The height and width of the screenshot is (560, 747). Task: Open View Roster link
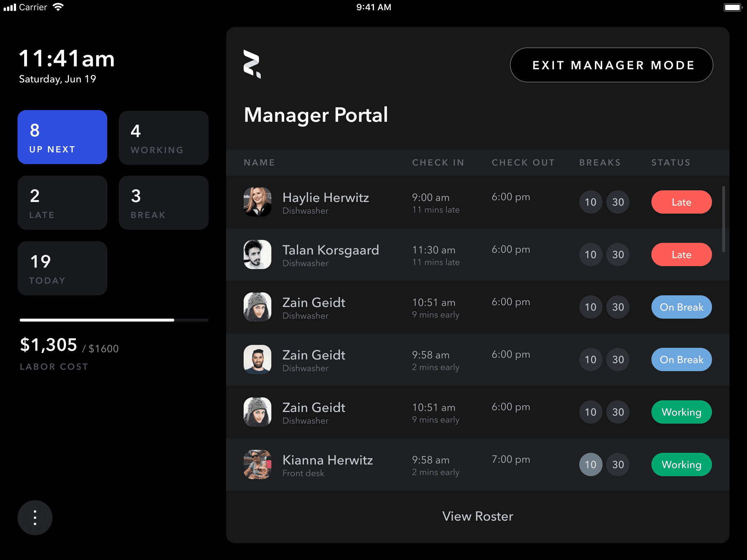click(477, 516)
